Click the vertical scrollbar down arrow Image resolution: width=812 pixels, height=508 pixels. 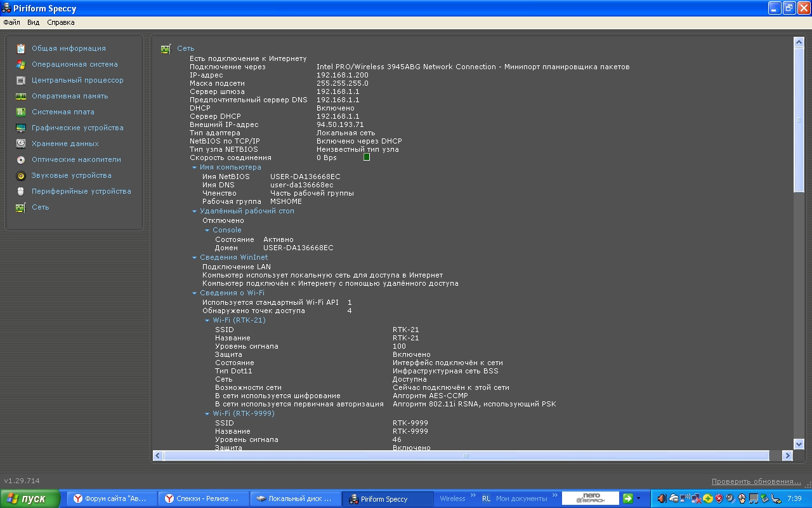coord(799,444)
